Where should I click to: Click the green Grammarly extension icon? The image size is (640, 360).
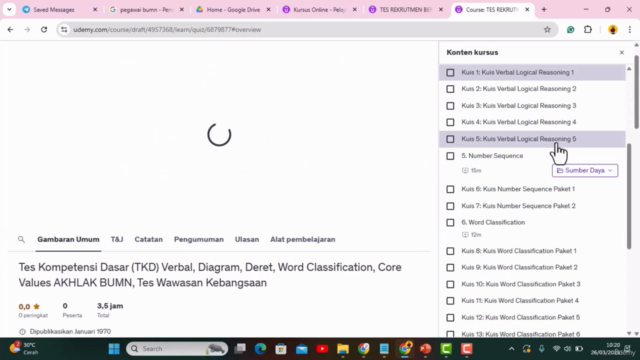pyautogui.click(x=571, y=29)
